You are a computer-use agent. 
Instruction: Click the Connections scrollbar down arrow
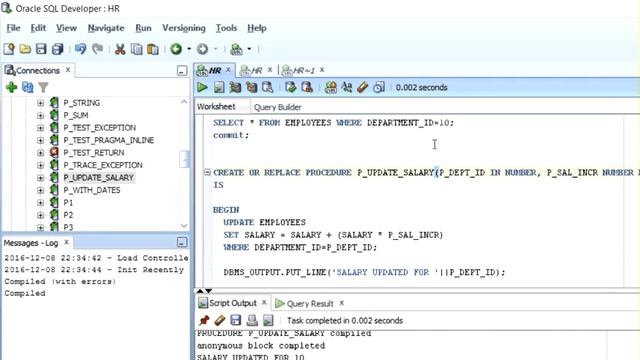(x=184, y=226)
